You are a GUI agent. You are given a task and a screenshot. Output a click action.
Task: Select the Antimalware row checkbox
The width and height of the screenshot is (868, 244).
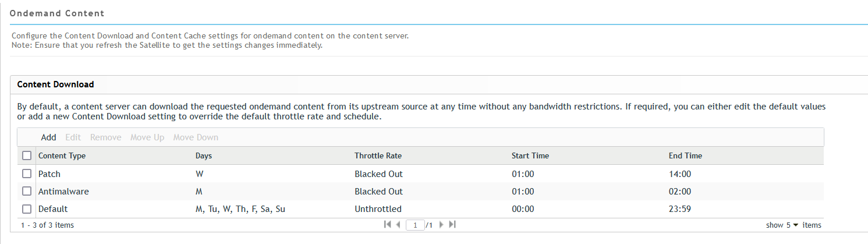[x=27, y=191]
